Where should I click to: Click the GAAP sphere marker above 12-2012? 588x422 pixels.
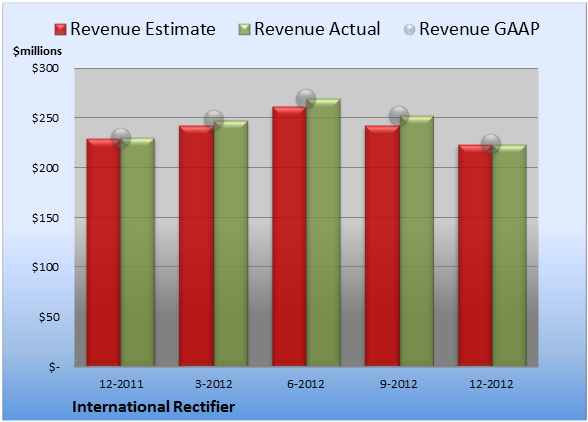491,144
